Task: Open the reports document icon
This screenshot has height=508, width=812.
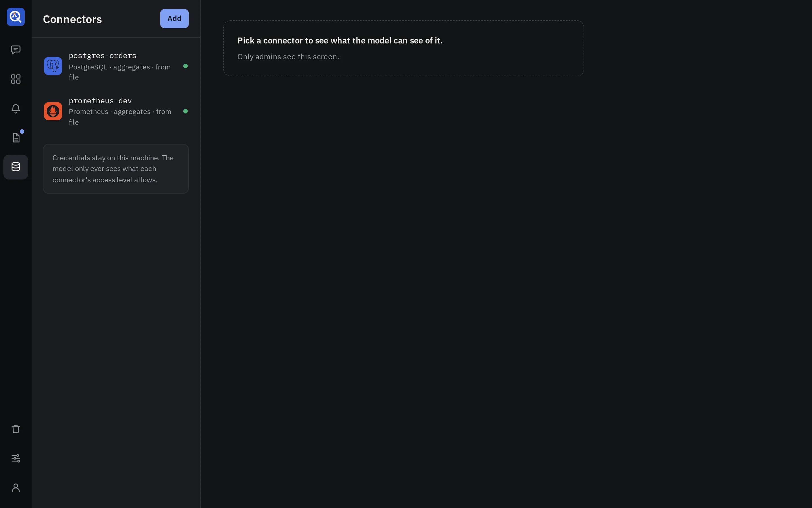Action: [x=16, y=137]
